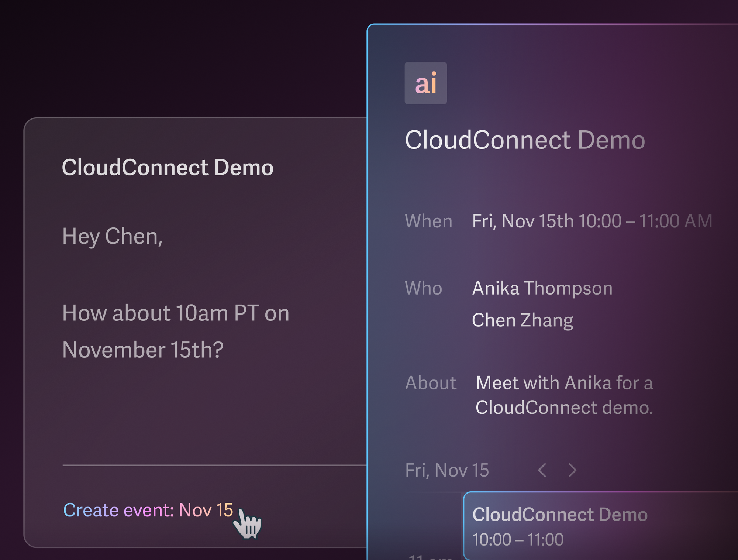Go to next day with right chevron

point(572,470)
